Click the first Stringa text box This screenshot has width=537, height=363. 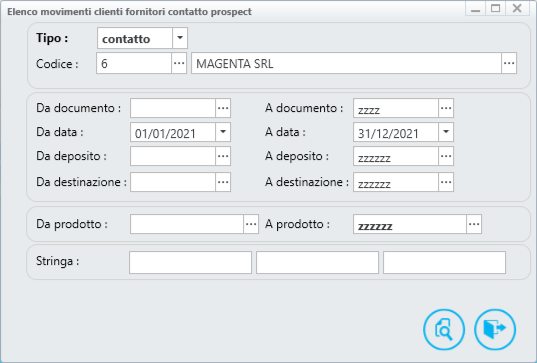[x=190, y=263]
